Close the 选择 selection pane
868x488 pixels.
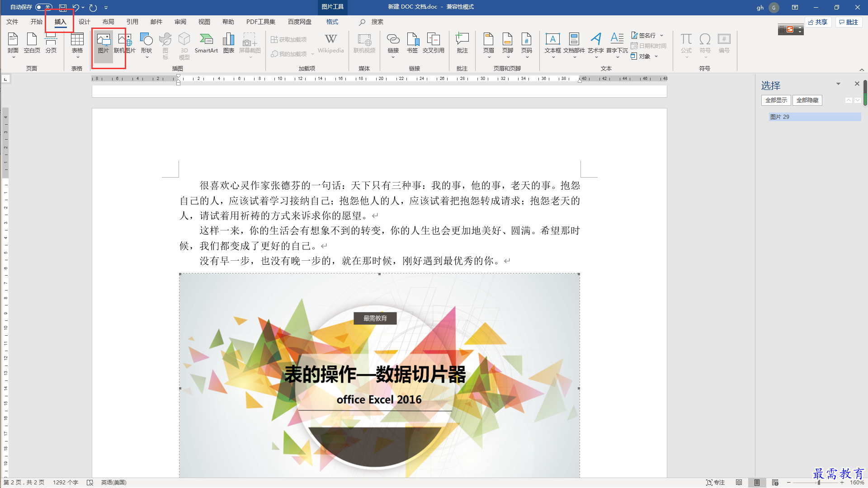(x=857, y=84)
